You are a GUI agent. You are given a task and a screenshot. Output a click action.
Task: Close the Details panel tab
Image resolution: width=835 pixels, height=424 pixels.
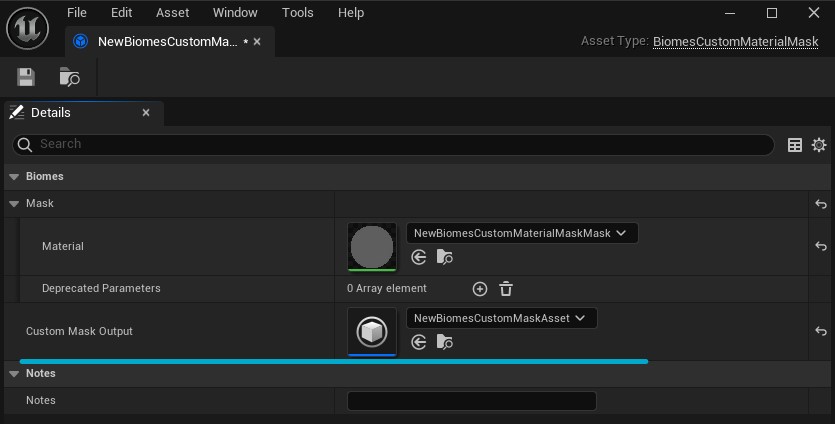[x=146, y=113]
